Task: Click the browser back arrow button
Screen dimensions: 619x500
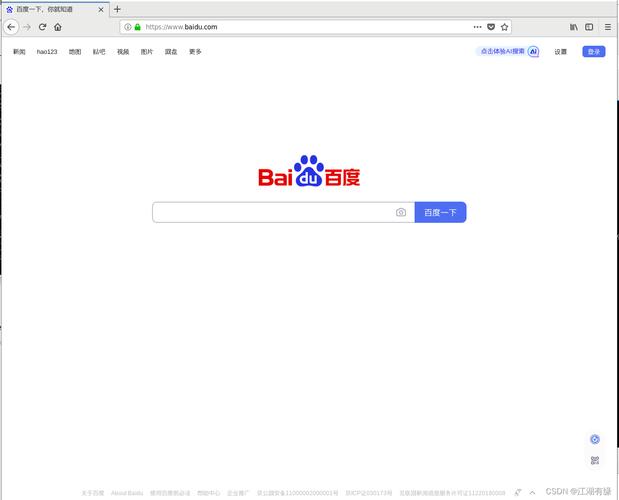Action: tap(11, 27)
